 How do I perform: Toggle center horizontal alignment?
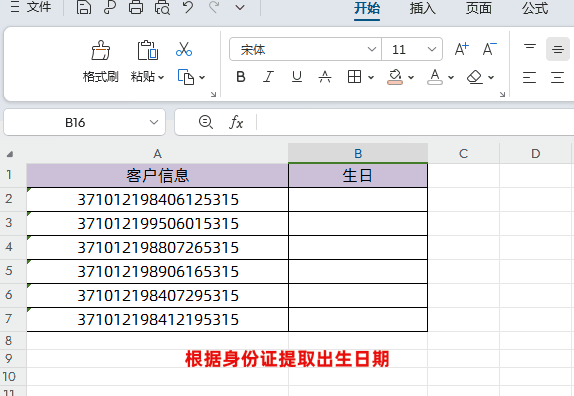(x=558, y=77)
